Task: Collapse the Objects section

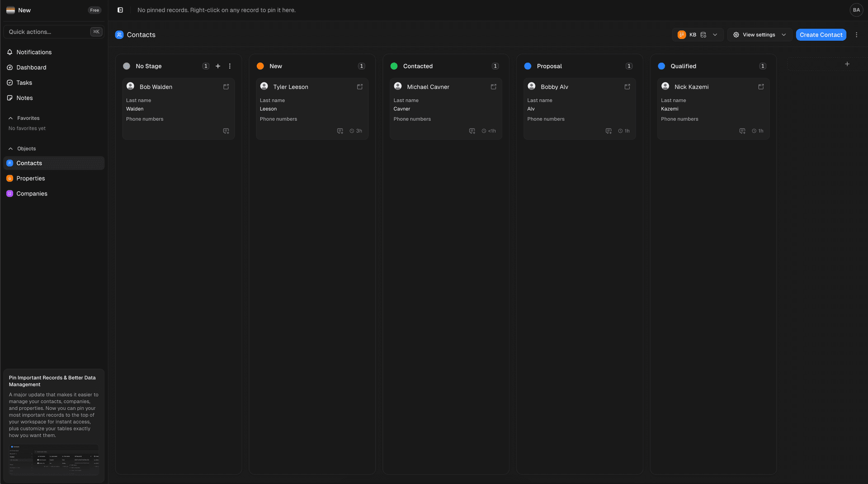Action: [x=10, y=148]
